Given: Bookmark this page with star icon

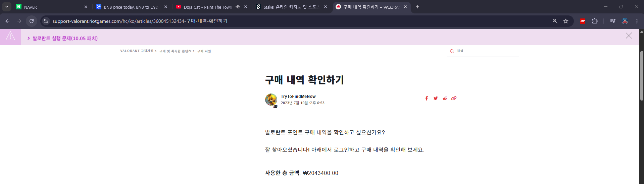Looking at the screenshot, I should pos(566,21).
